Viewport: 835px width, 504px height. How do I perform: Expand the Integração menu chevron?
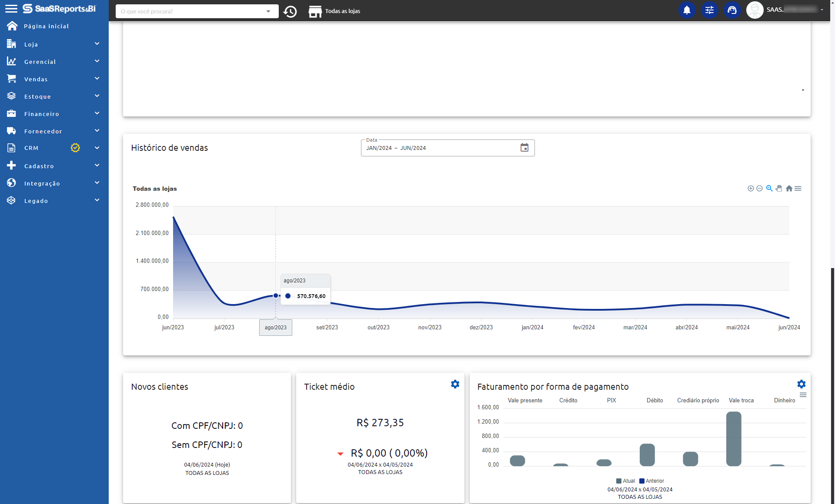coord(97,182)
